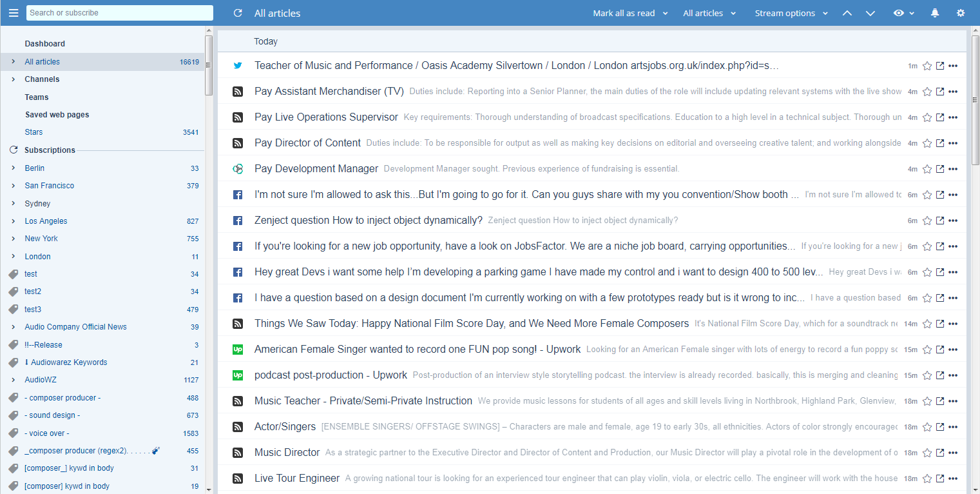Select All articles in sidebar
The image size is (980, 494).
[x=102, y=62]
